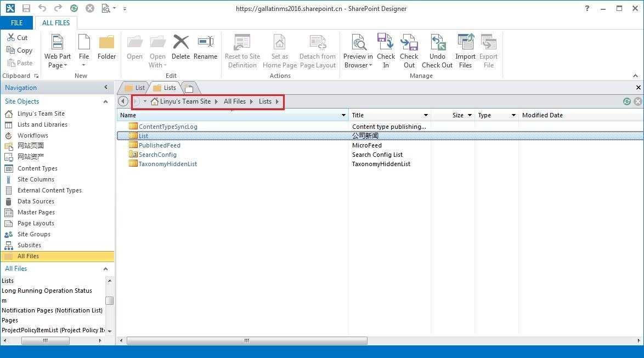The height and width of the screenshot is (358, 644).
Task: Collapse the Site Objects section
Action: (x=105, y=101)
